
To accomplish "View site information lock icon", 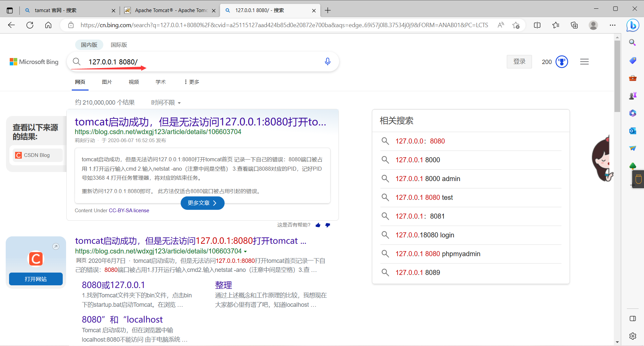I will pyautogui.click(x=71, y=25).
